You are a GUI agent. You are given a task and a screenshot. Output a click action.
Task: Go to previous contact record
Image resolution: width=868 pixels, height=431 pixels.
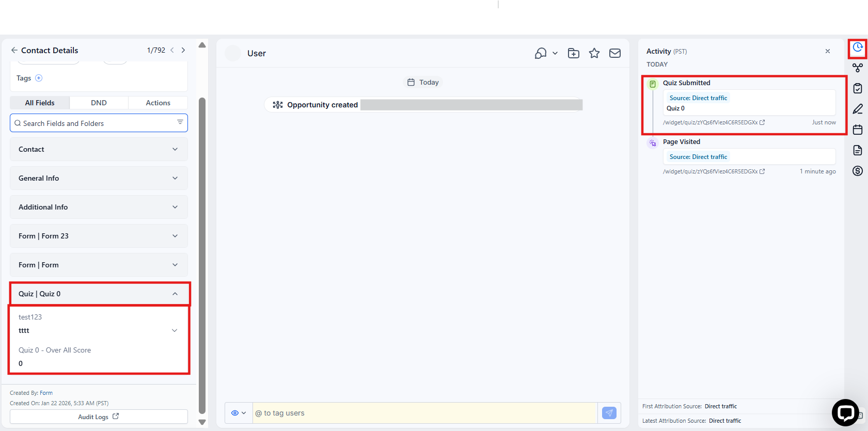(172, 50)
